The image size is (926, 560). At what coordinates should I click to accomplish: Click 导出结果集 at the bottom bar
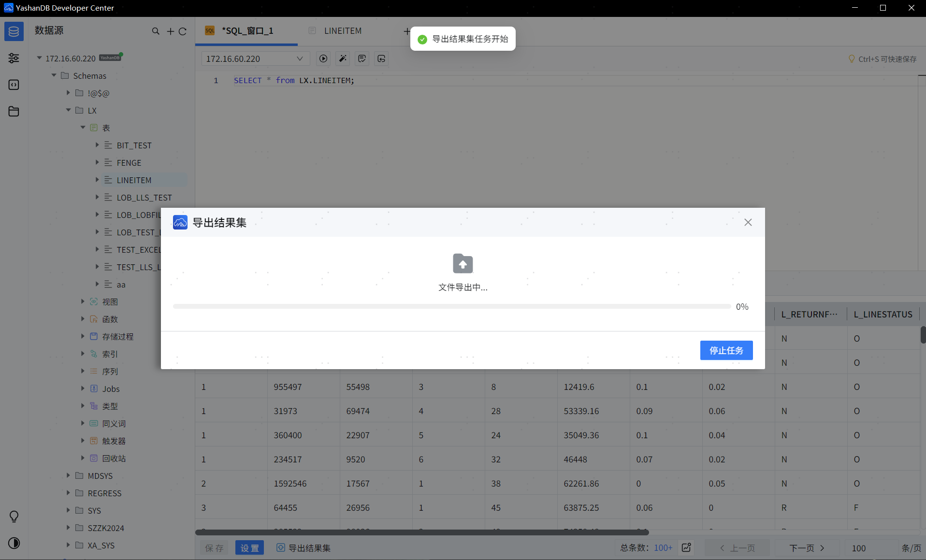pyautogui.click(x=304, y=547)
